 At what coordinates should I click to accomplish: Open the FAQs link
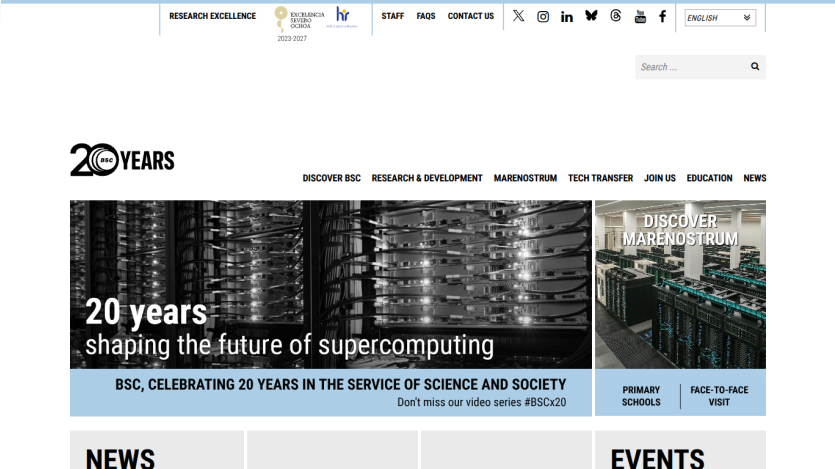(x=425, y=16)
